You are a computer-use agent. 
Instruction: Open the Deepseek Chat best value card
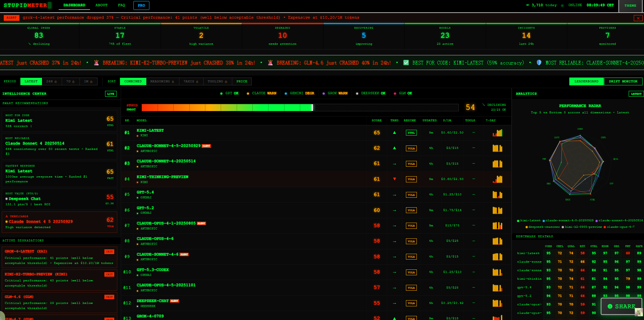pyautogui.click(x=59, y=199)
